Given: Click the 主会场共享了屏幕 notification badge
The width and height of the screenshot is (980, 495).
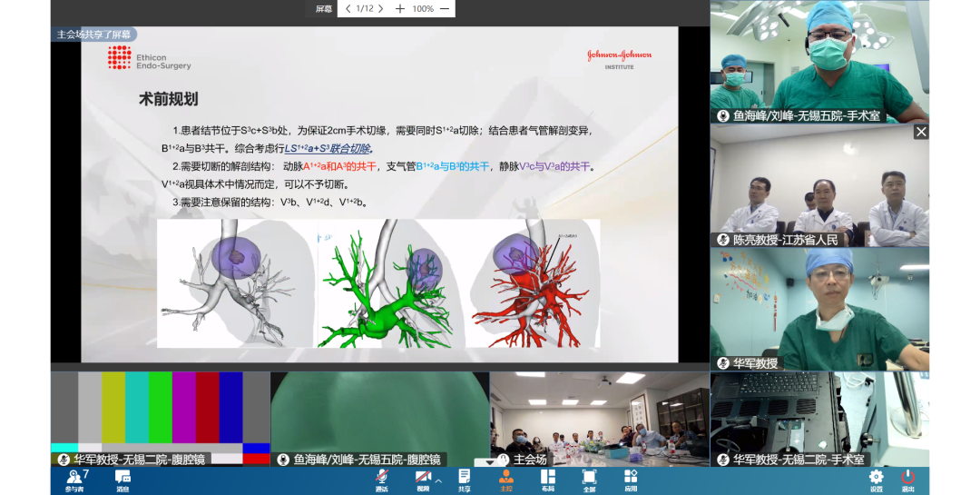Looking at the screenshot, I should (x=93, y=35).
